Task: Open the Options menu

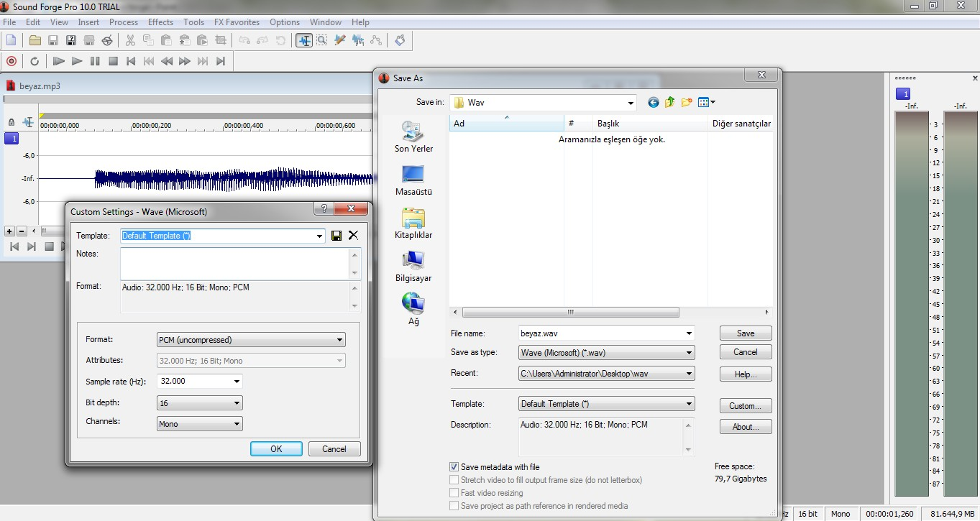Action: pos(285,22)
